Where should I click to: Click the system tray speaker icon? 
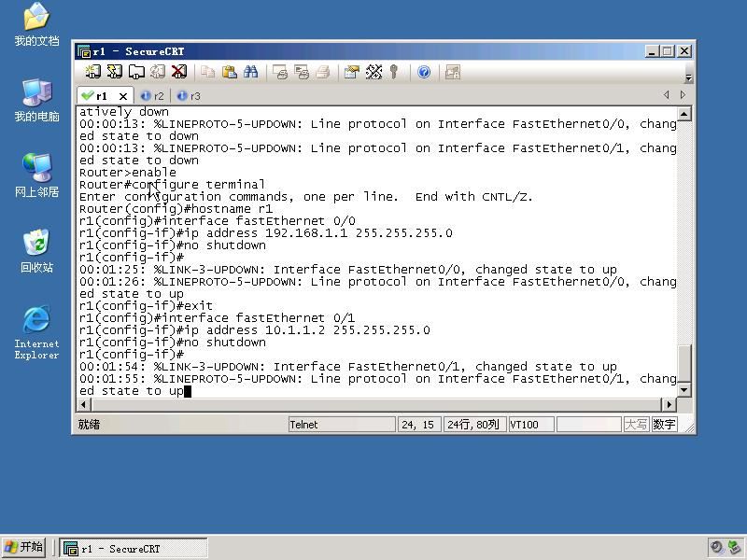(716, 547)
